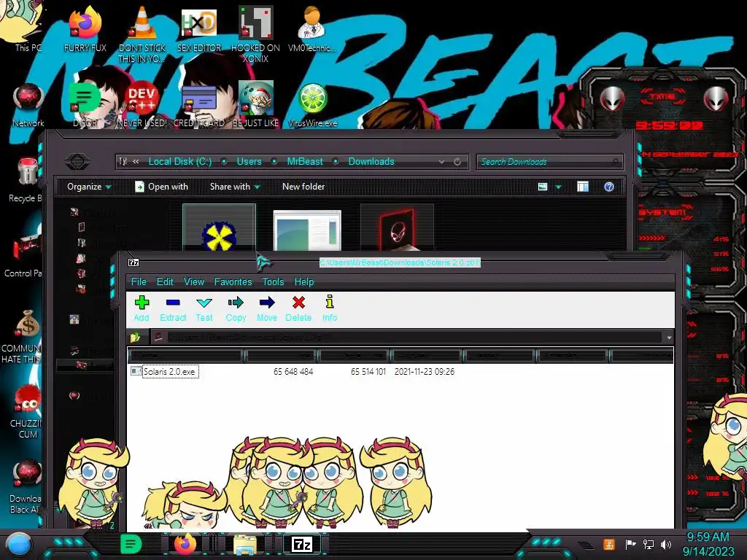The width and height of the screenshot is (747, 560).
Task: Click the Explorer back navigation button
Action: click(x=77, y=162)
